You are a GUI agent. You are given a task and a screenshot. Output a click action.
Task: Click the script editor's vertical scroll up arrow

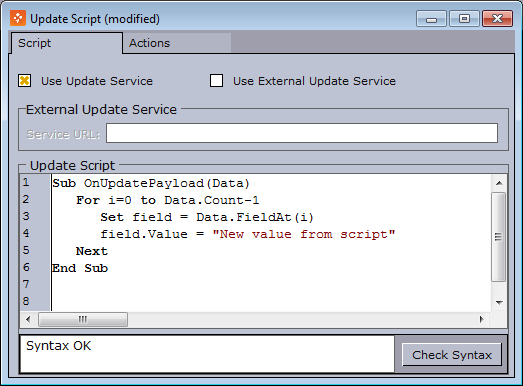(x=499, y=183)
